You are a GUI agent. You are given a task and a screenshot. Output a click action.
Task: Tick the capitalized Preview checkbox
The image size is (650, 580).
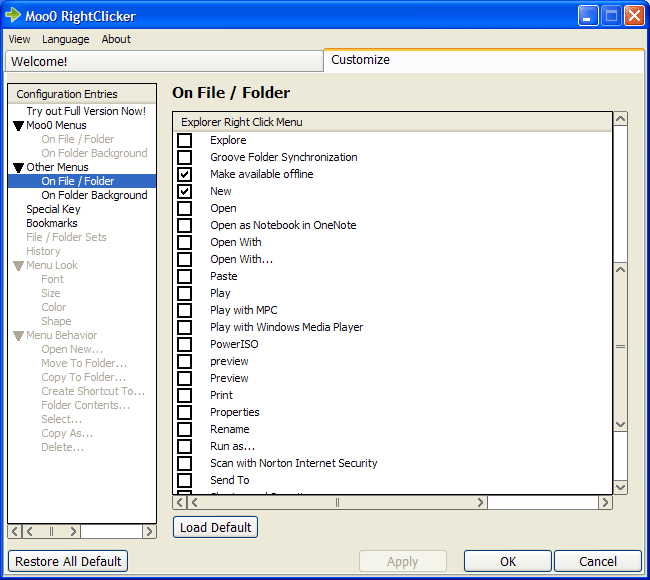pos(184,378)
